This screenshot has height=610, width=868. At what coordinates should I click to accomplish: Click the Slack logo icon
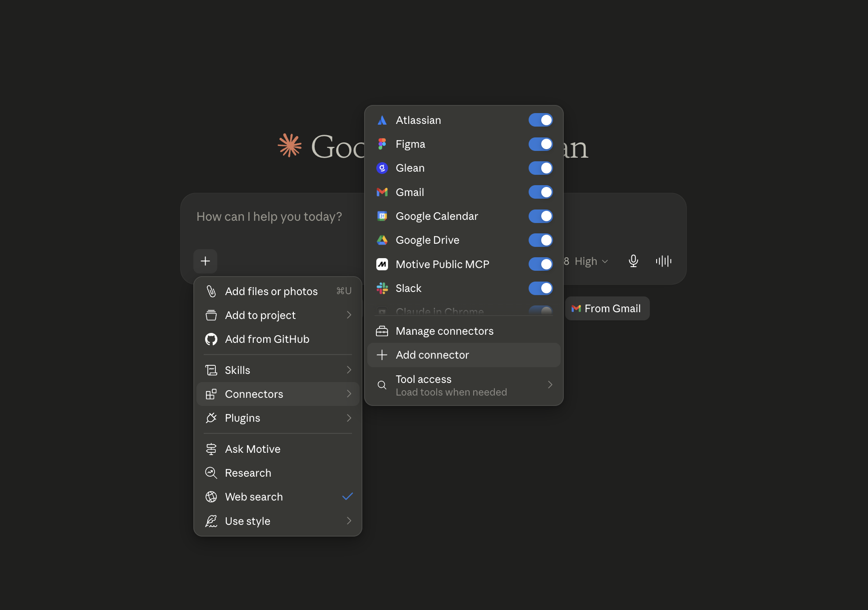pyautogui.click(x=382, y=288)
